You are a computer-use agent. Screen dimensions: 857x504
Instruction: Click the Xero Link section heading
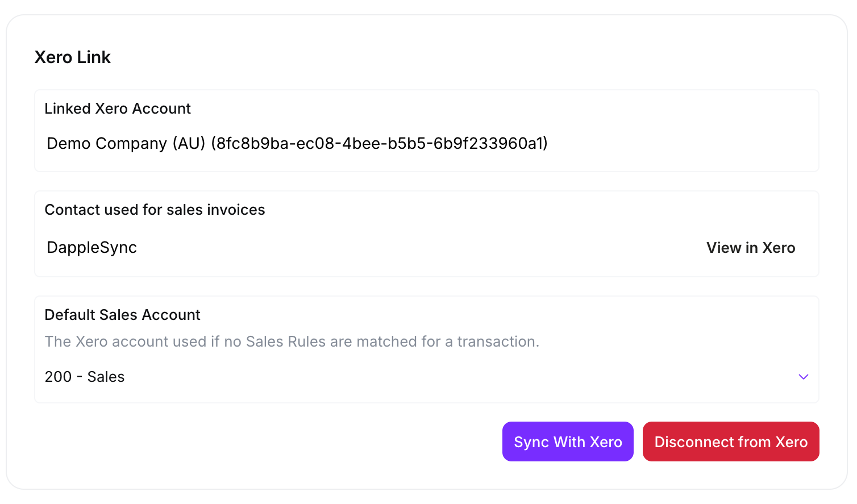(x=73, y=57)
